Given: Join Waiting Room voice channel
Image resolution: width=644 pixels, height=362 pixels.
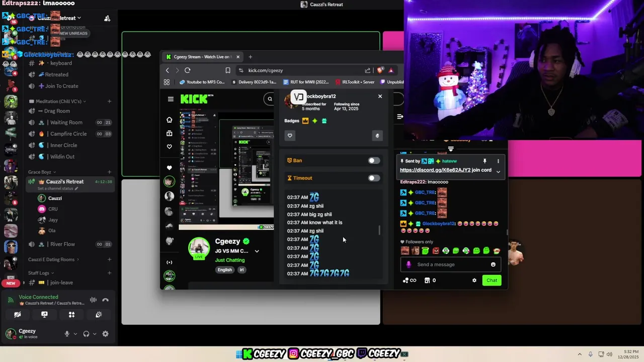Looking at the screenshot, I should [x=70, y=122].
